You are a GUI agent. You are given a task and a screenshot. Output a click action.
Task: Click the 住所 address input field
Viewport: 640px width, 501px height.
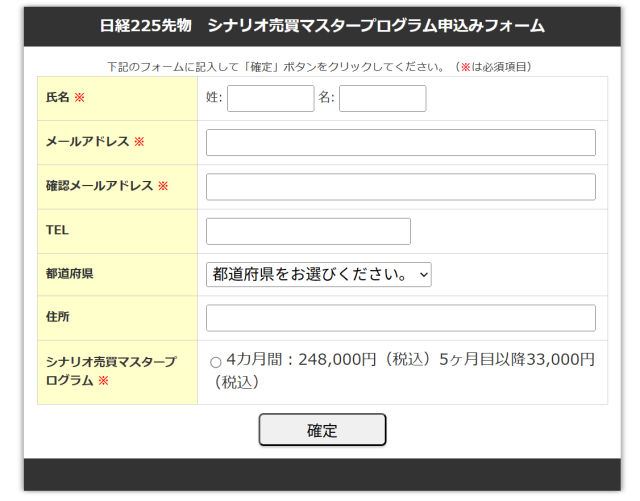401,318
